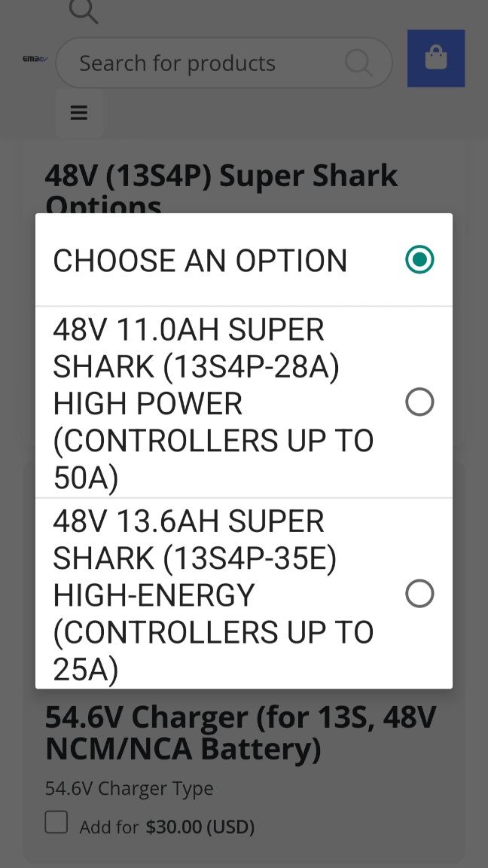The width and height of the screenshot is (488, 868).
Task: Select the 48V 13.6AH Super Shark radio button
Action: coord(419,594)
